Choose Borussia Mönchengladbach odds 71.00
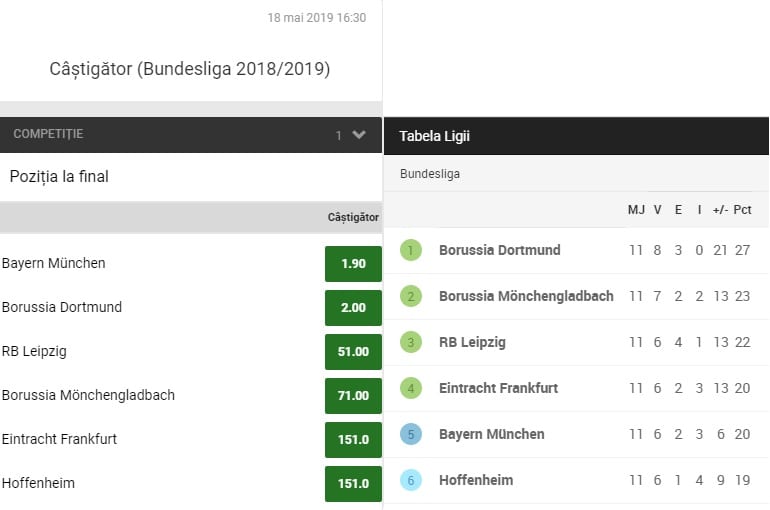 pyautogui.click(x=353, y=396)
